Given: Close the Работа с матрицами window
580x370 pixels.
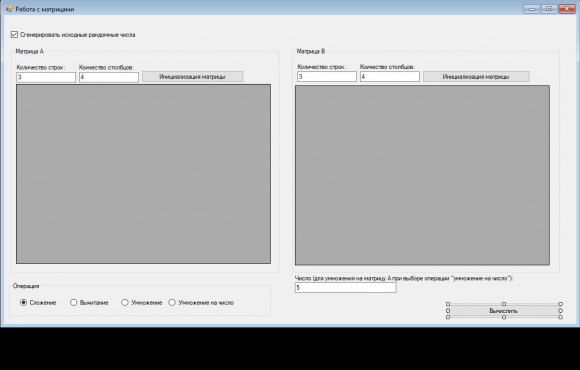Looking at the screenshot, I should (566, 9).
